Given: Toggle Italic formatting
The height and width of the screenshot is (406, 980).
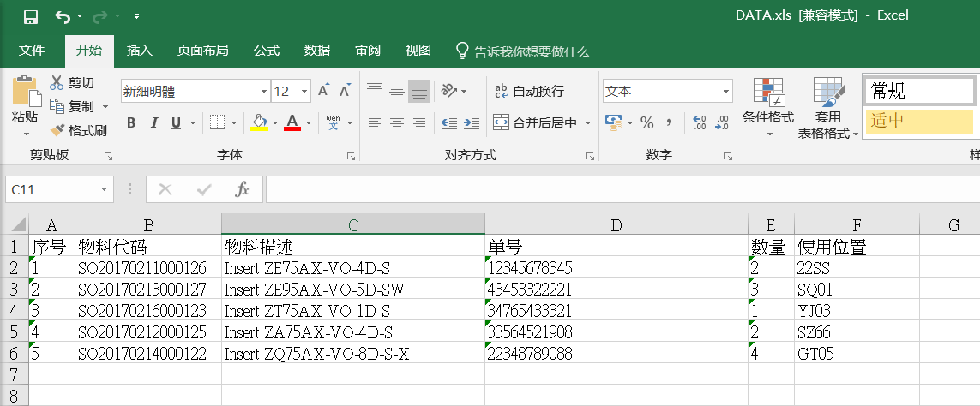Looking at the screenshot, I should pyautogui.click(x=153, y=122).
